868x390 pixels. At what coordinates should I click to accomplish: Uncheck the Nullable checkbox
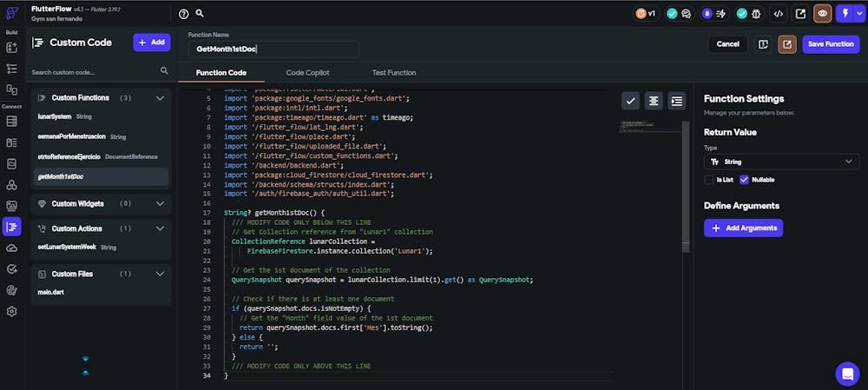(x=744, y=180)
